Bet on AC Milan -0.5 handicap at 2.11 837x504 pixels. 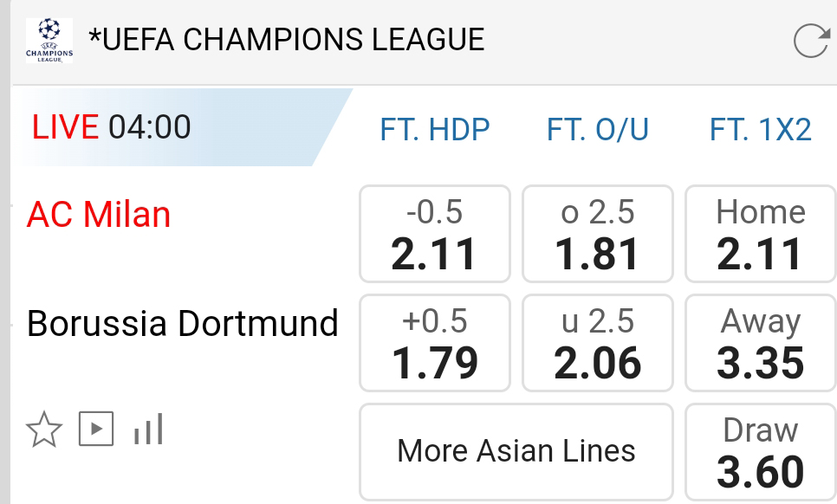[434, 234]
